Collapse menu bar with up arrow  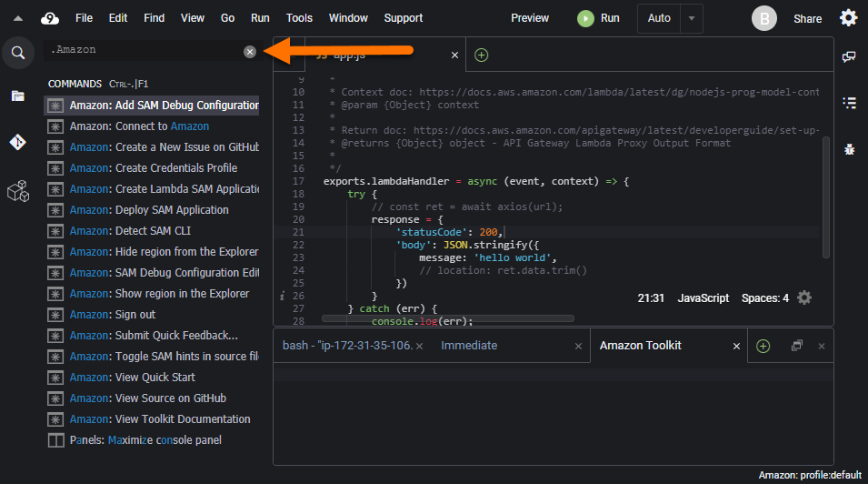tap(18, 18)
